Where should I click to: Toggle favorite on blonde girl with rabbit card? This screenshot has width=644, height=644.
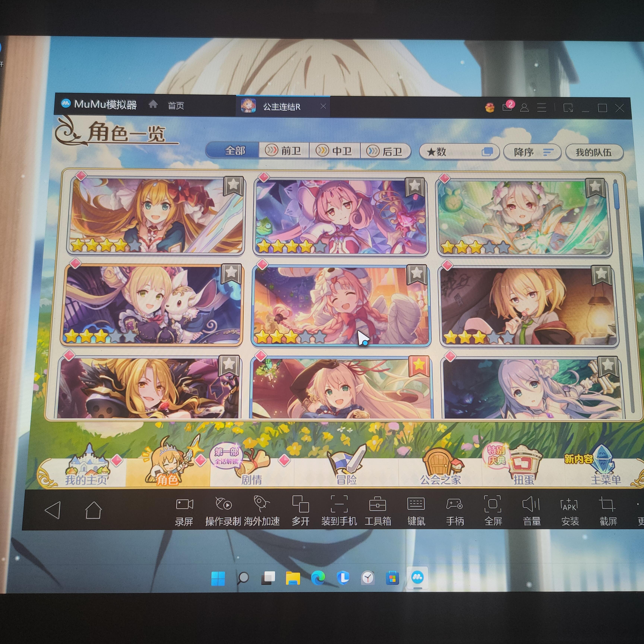click(231, 274)
